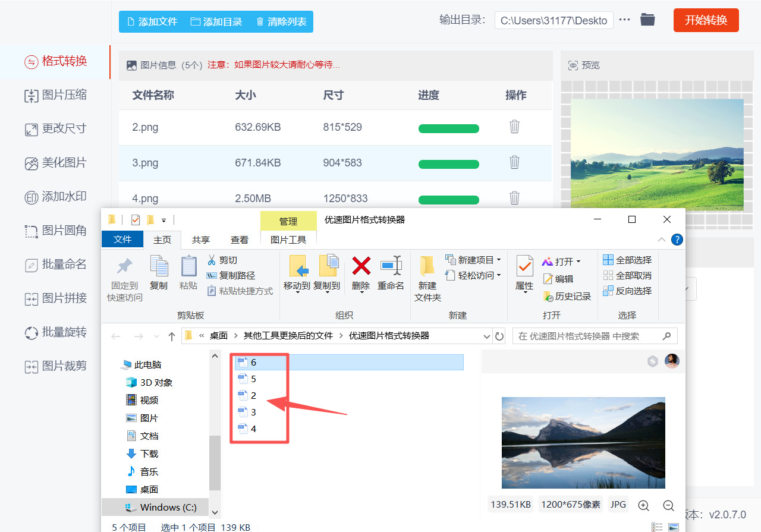
Task: Expand the address bar history dropdown
Action: (x=487, y=336)
